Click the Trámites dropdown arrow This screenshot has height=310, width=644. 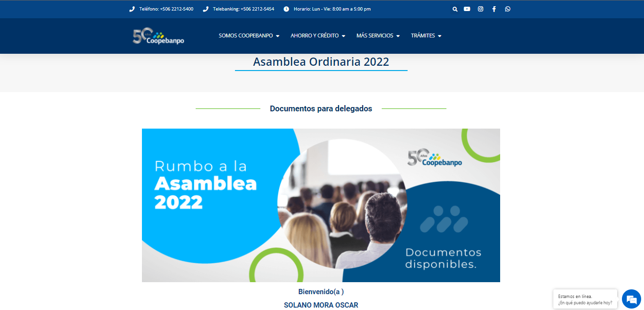[440, 36]
